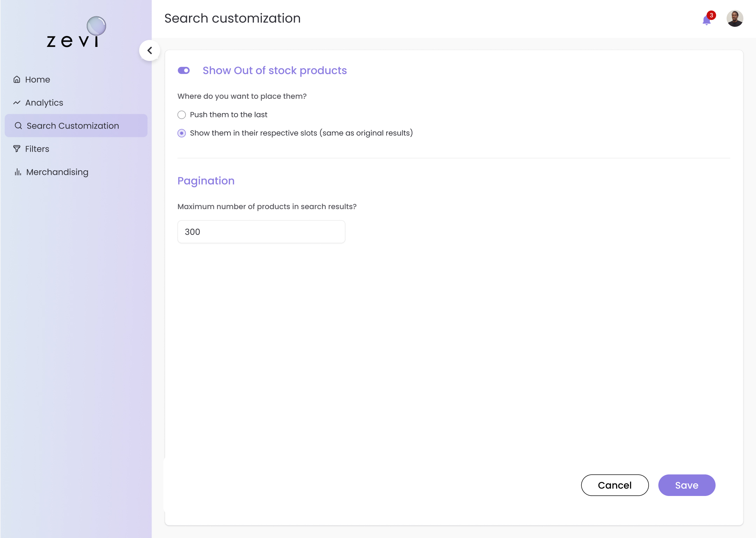Click the Search Customization magnifier icon

pos(18,126)
